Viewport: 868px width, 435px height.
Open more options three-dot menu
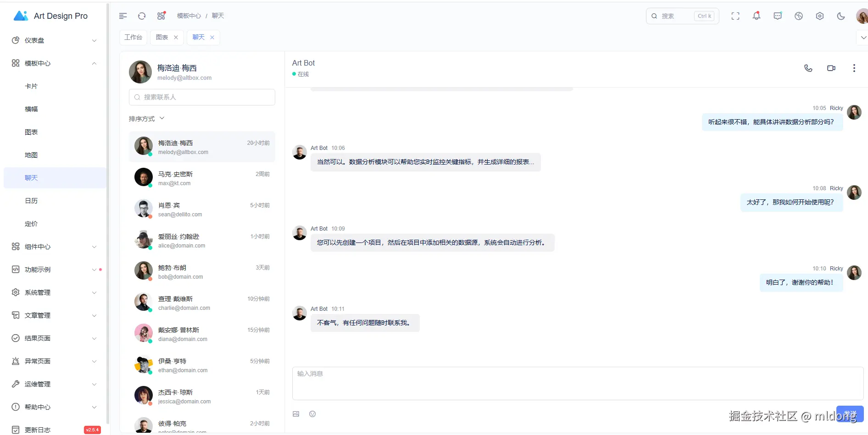[854, 68]
